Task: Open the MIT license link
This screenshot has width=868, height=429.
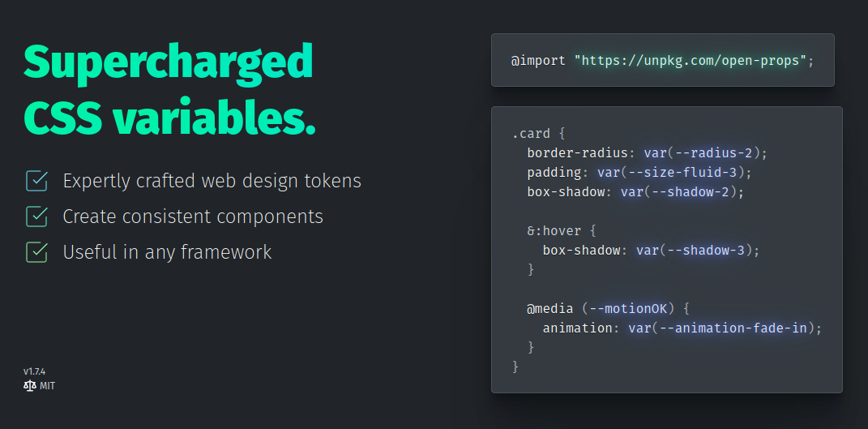Action: (x=47, y=386)
